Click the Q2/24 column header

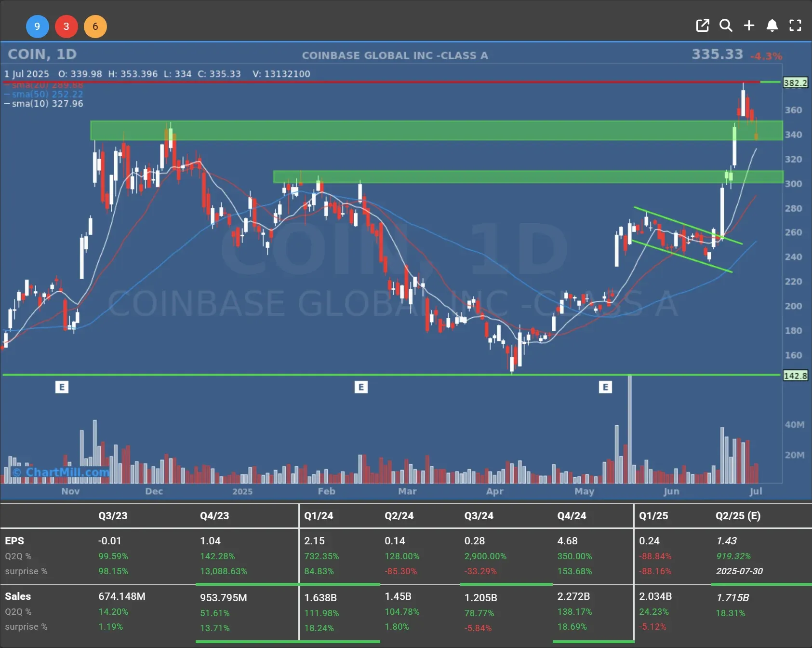[399, 515]
